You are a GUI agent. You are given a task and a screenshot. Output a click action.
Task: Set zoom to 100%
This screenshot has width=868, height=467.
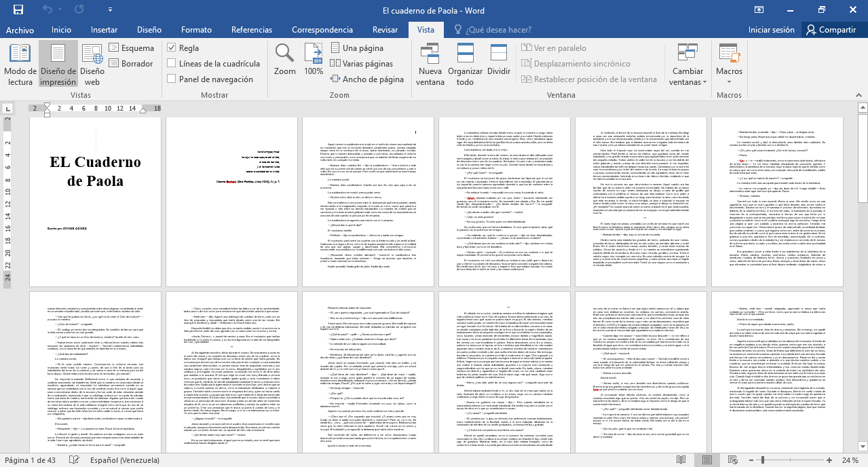pos(314,60)
